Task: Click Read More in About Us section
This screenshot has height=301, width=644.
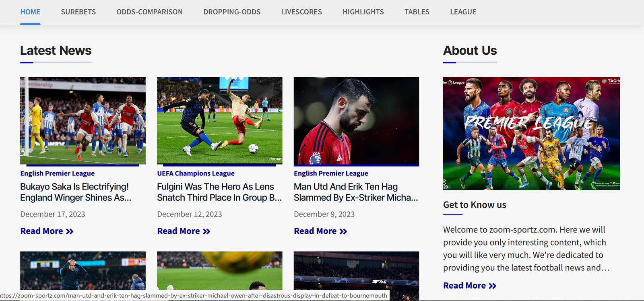Action: tap(470, 285)
